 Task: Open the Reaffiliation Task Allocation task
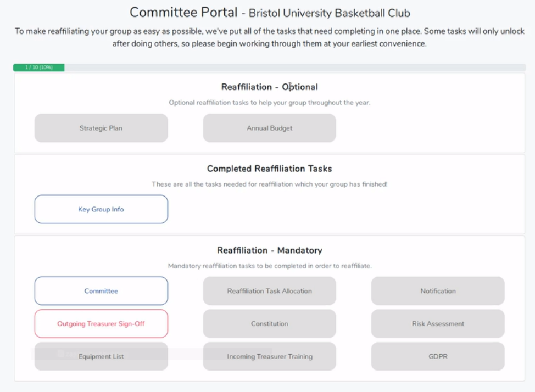pos(270,290)
